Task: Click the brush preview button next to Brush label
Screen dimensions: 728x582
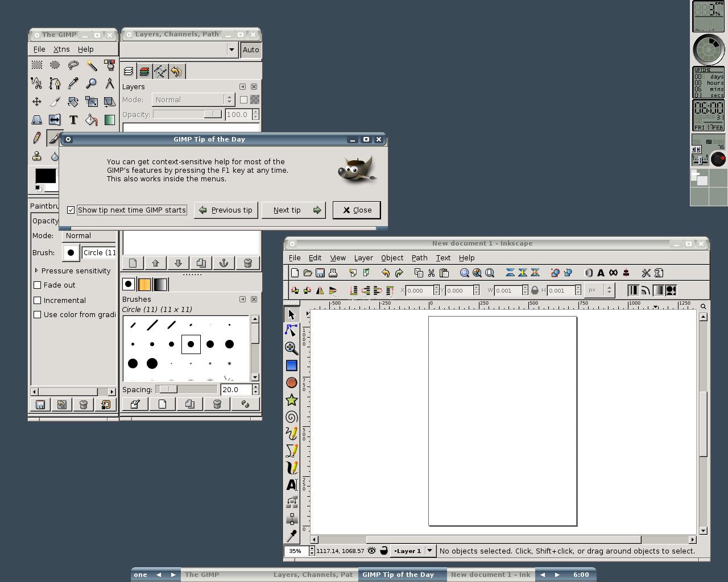Action: [71, 252]
